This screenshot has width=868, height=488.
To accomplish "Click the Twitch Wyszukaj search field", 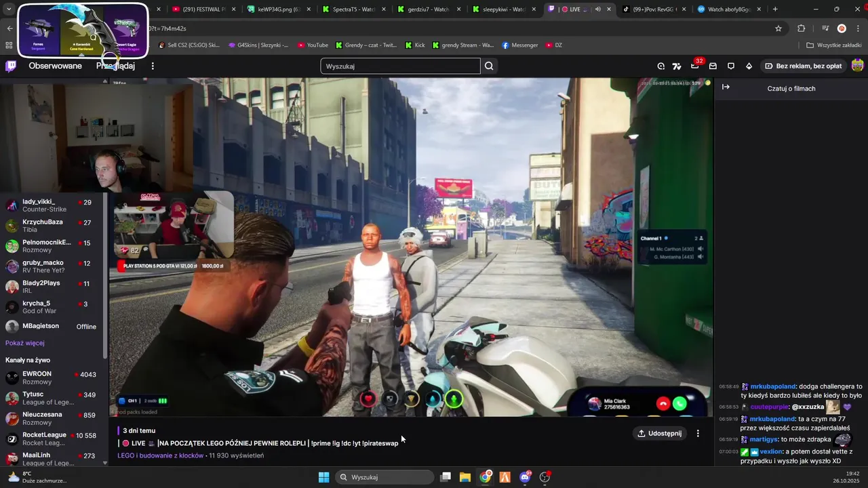I will [x=400, y=66].
